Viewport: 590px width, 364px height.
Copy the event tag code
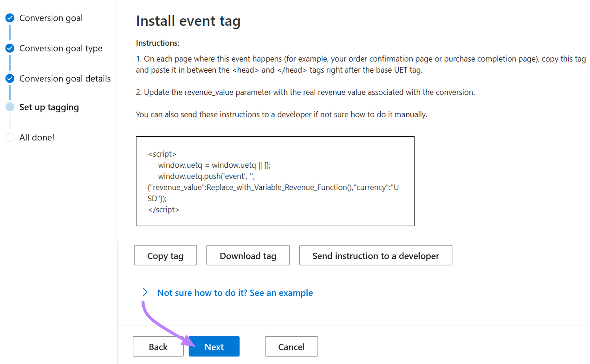[165, 255]
